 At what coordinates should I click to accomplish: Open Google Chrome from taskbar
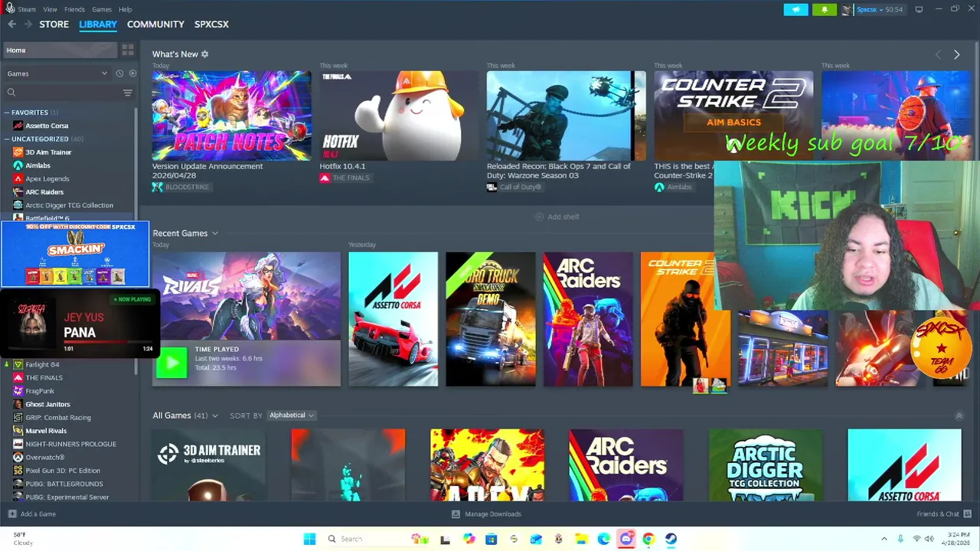pos(648,539)
